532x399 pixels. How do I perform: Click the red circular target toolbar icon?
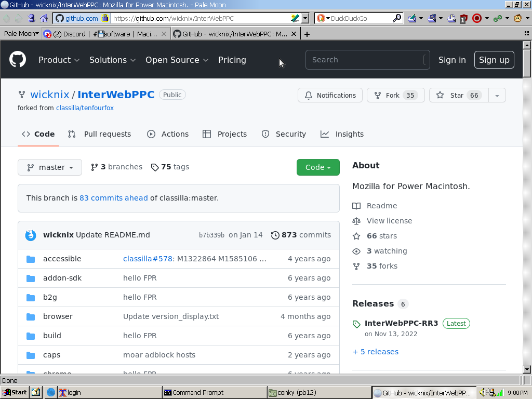pos(477,18)
